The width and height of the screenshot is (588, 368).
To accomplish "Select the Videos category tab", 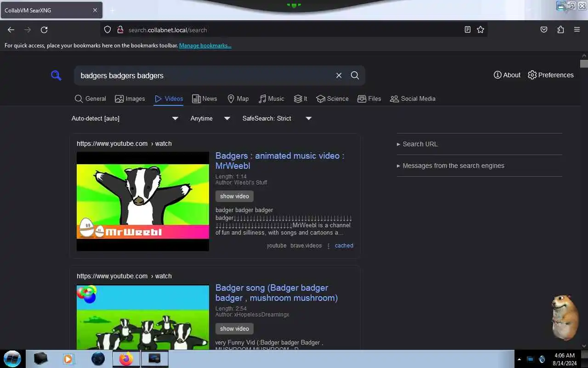I will [x=169, y=98].
